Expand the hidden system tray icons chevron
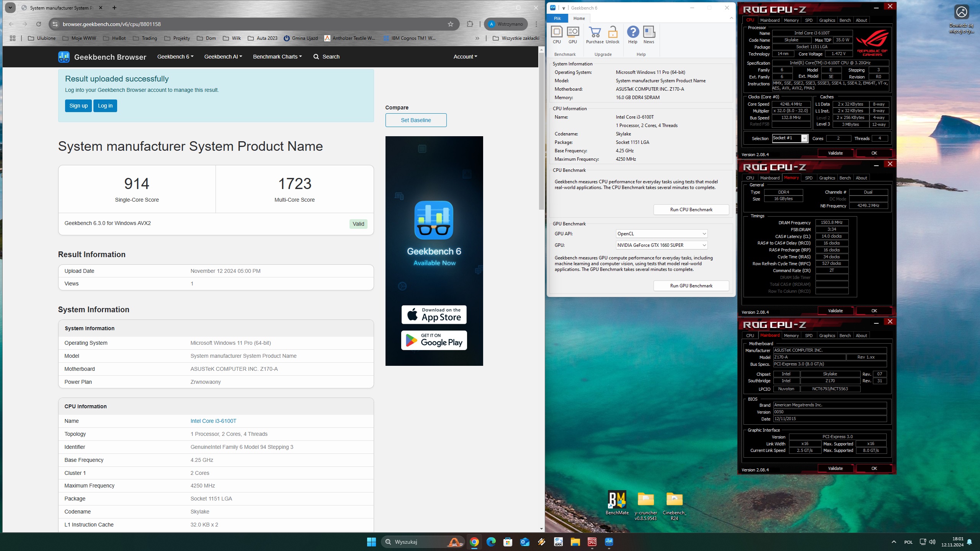This screenshot has height=551, width=980. pyautogui.click(x=893, y=542)
